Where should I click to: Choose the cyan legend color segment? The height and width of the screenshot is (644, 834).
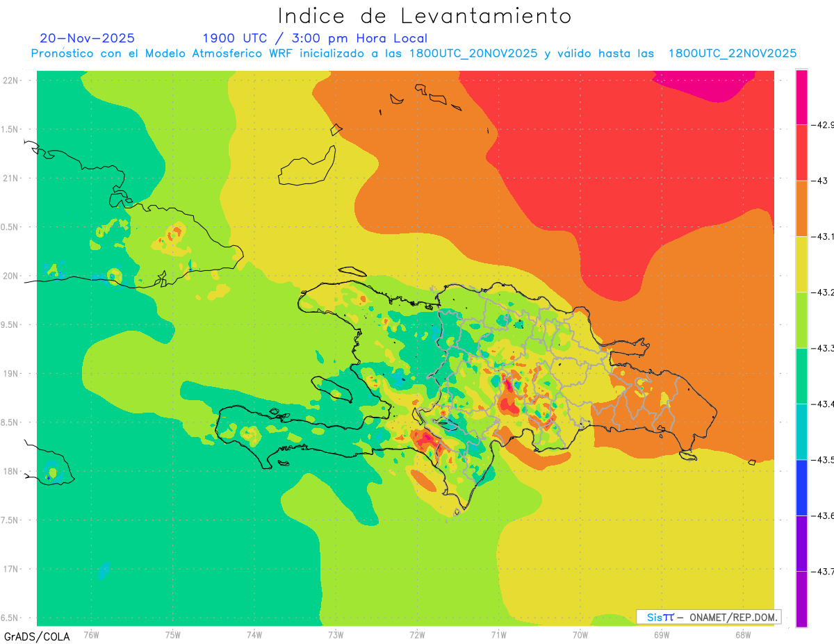(801, 431)
